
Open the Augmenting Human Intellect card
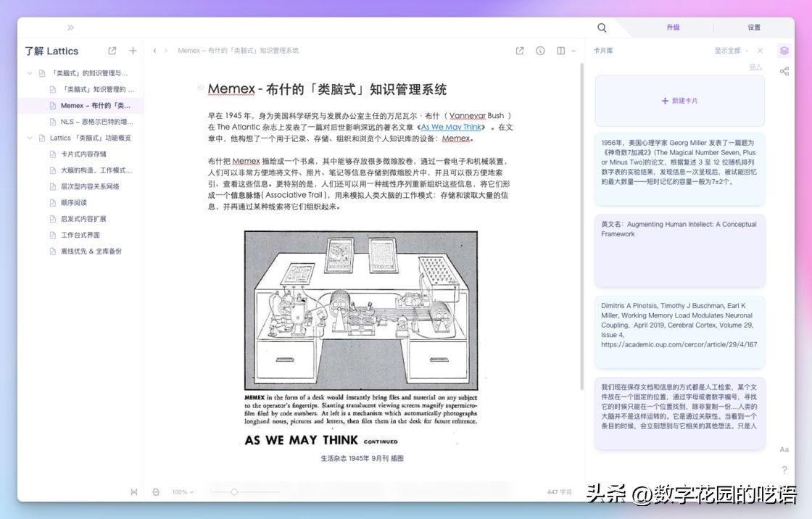coord(679,251)
